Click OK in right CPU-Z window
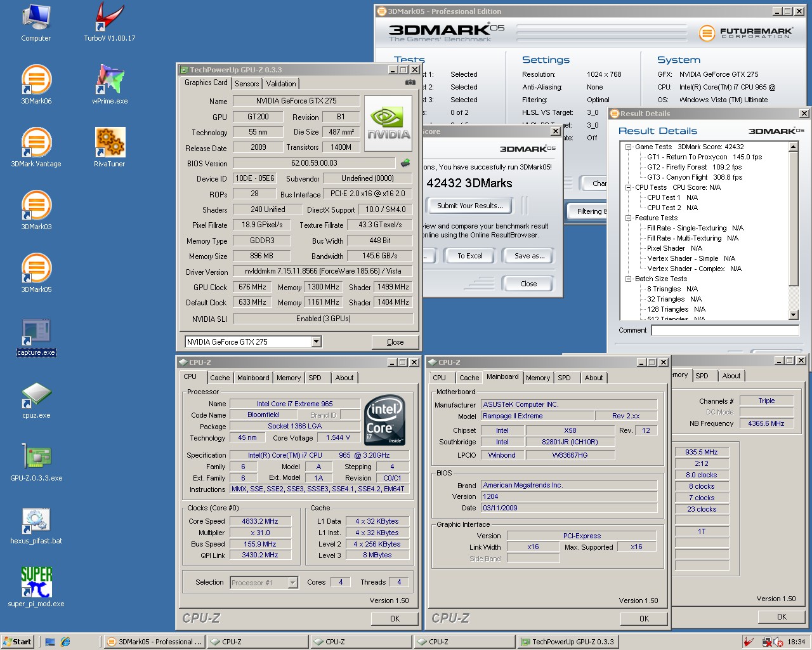812x650 pixels. coord(782,616)
